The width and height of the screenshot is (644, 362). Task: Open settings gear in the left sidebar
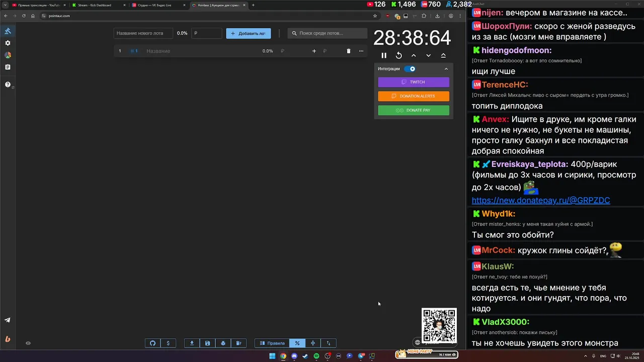pos(8,43)
